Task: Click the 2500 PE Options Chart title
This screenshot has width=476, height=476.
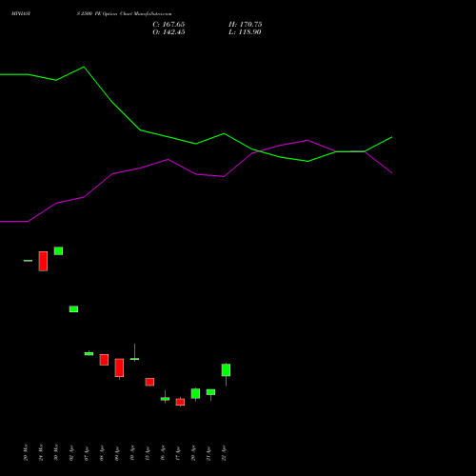Action: 124,14
